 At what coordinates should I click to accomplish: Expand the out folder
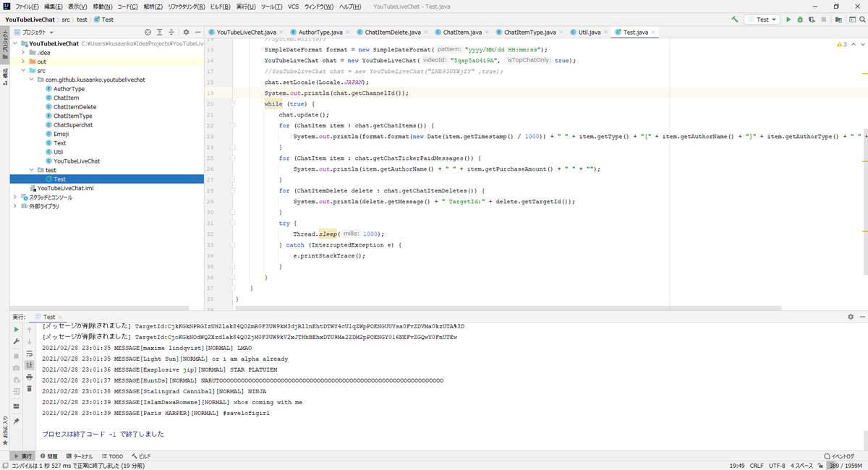click(x=24, y=61)
